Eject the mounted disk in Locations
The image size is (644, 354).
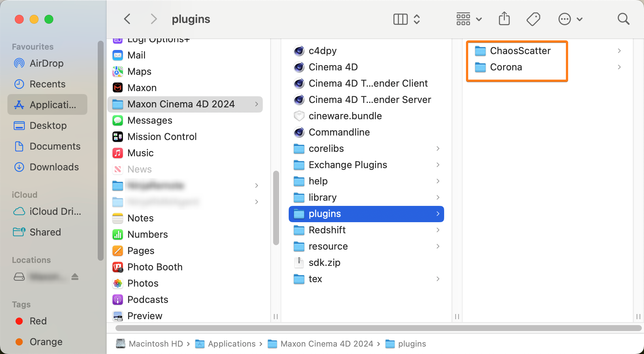[75, 277]
